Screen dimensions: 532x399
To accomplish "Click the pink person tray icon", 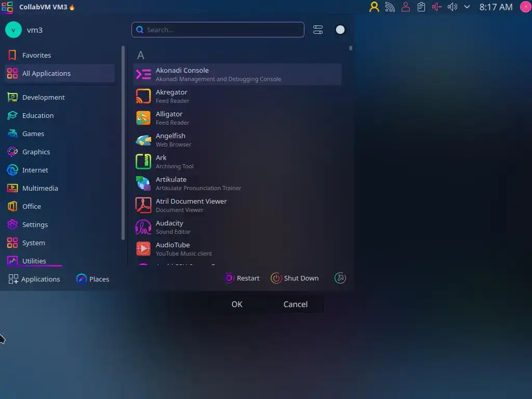I will point(405,7).
